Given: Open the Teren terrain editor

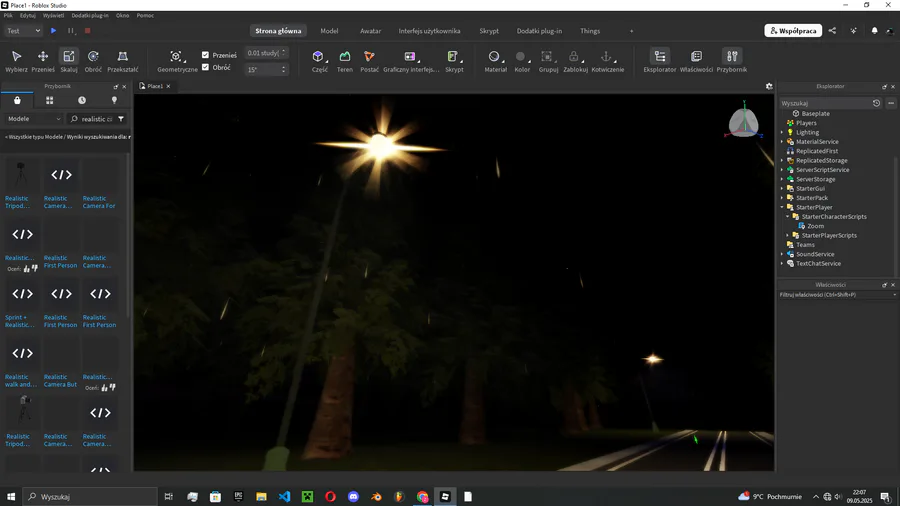Looking at the screenshot, I should click(x=344, y=60).
